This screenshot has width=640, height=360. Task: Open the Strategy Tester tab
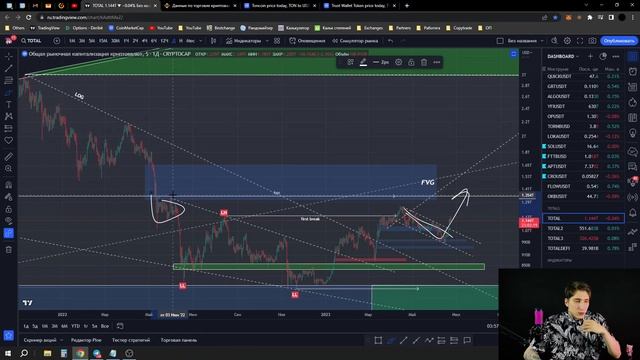pyautogui.click(x=131, y=340)
